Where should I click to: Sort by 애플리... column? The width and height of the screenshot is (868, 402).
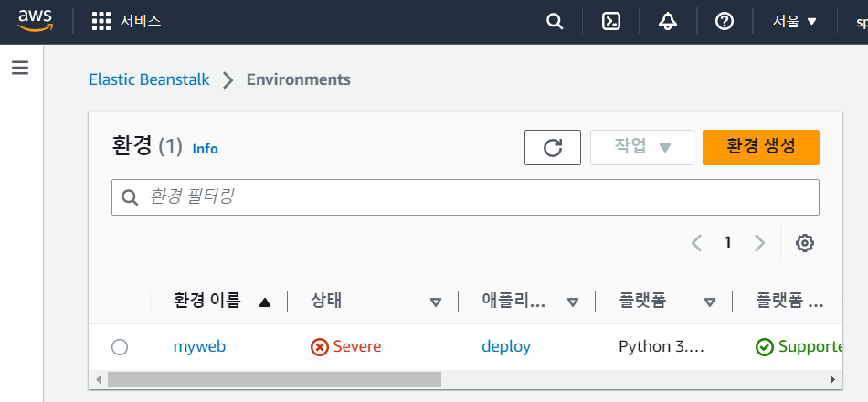pos(530,301)
